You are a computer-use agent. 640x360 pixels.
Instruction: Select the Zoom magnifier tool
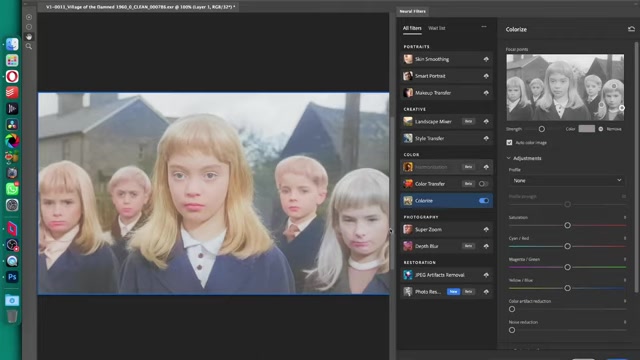pyautogui.click(x=29, y=47)
